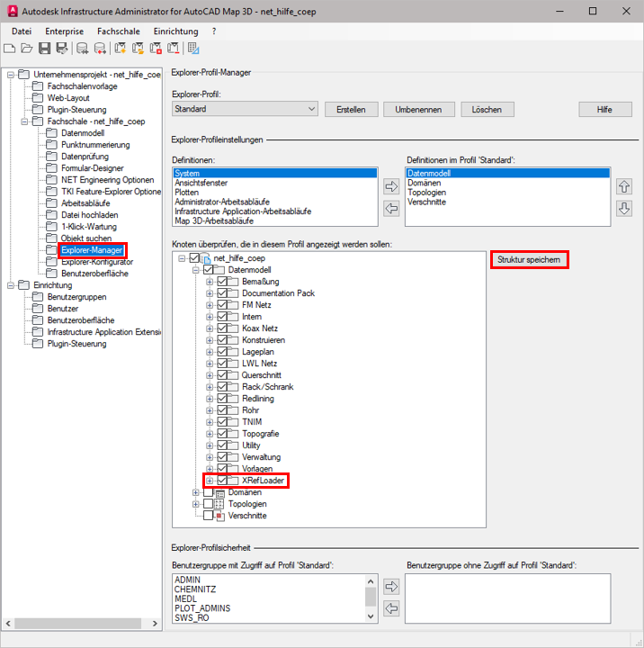Collapse the Einrichtung tree node
This screenshot has height=648, width=644.
11,285
